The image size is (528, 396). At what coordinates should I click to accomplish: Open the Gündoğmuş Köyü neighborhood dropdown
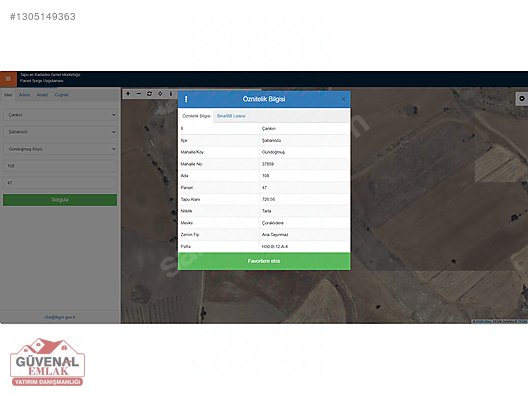coord(60,149)
